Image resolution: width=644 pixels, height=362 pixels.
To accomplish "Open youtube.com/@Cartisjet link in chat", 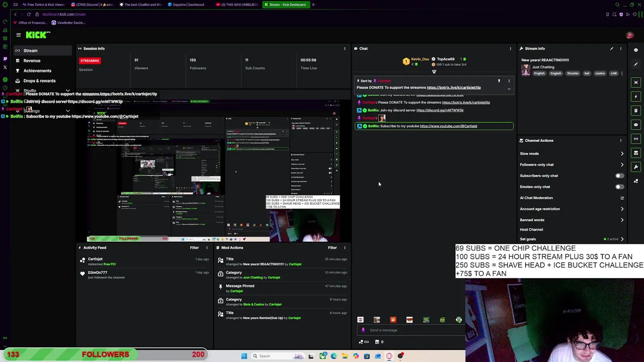I will point(448,126).
